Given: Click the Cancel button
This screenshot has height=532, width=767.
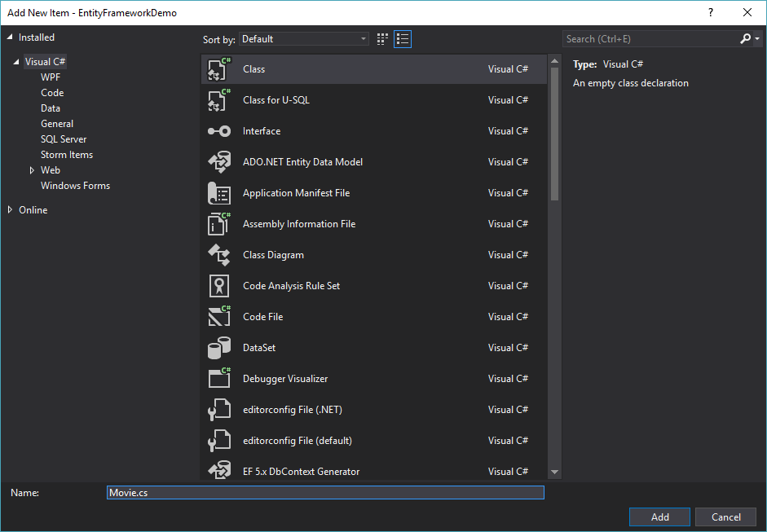Looking at the screenshot, I should pyautogui.click(x=726, y=517).
